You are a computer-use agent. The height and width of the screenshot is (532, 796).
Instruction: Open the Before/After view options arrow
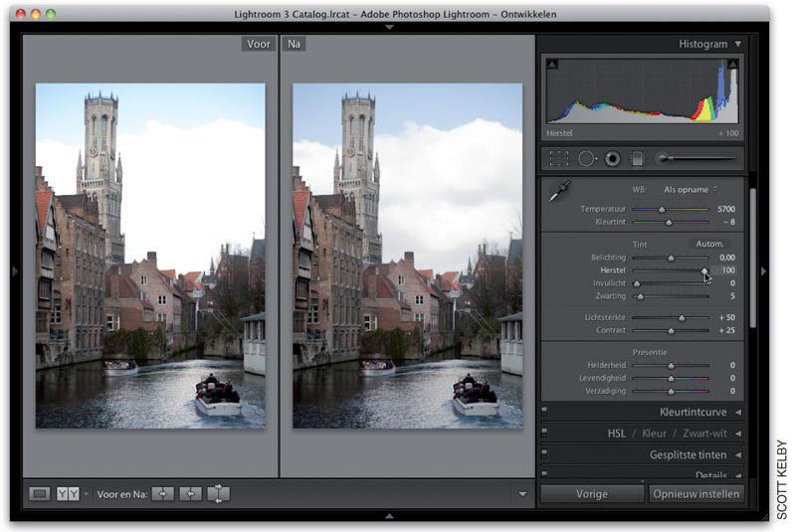[x=86, y=493]
